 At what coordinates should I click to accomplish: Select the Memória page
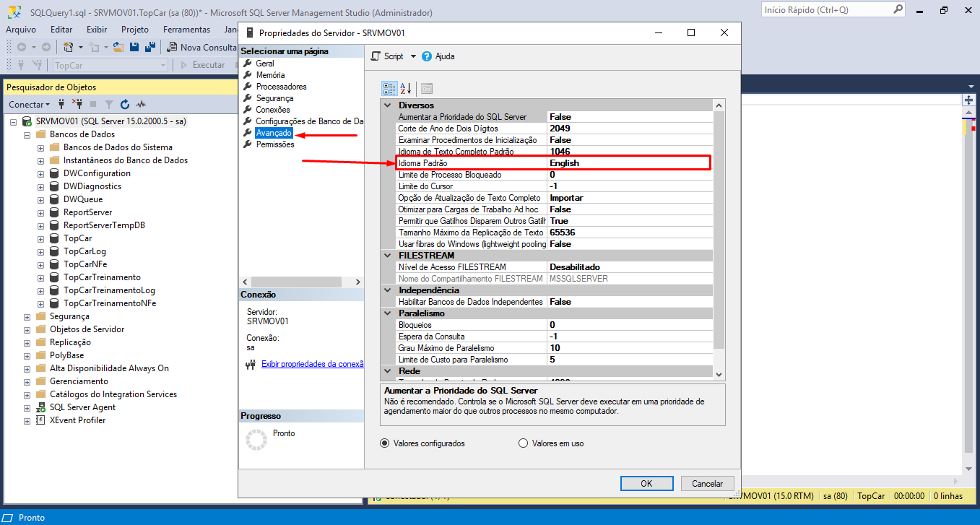coord(270,75)
